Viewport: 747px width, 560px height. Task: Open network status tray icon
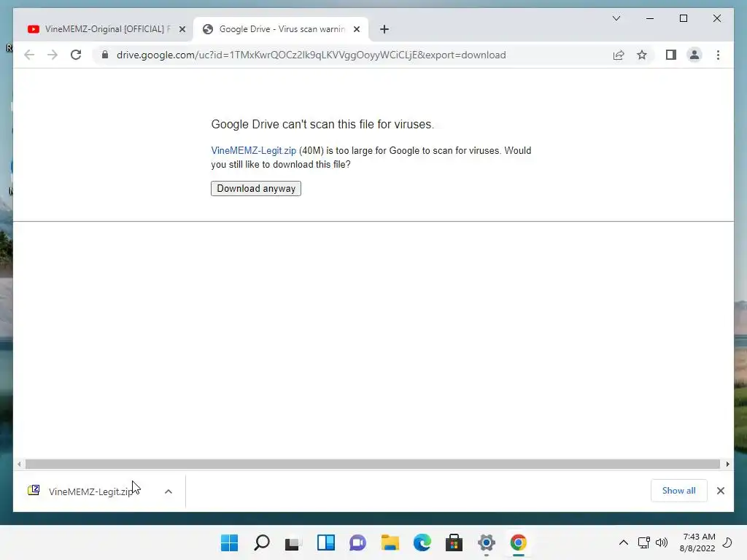643,542
